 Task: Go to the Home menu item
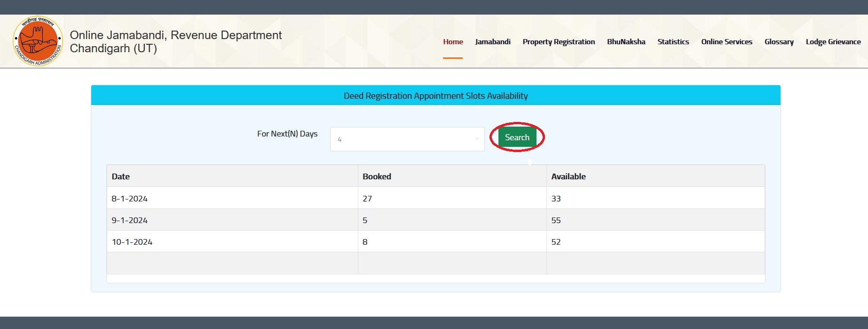(x=453, y=42)
